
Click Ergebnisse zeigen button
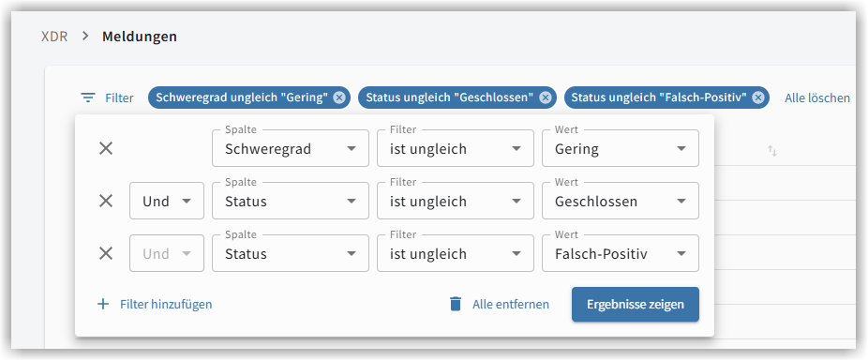tap(636, 304)
